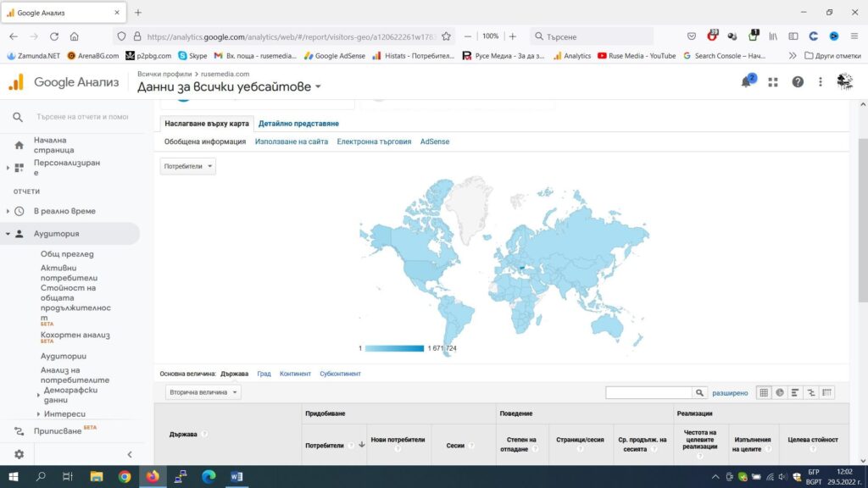This screenshot has width=868, height=488.
Task: Open the Windows Start menu
Action: tap(14, 476)
